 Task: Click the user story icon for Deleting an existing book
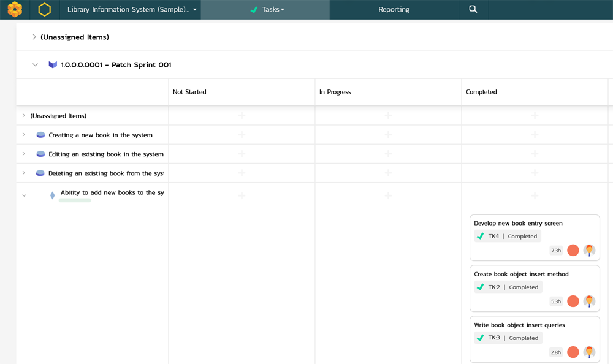pyautogui.click(x=40, y=173)
